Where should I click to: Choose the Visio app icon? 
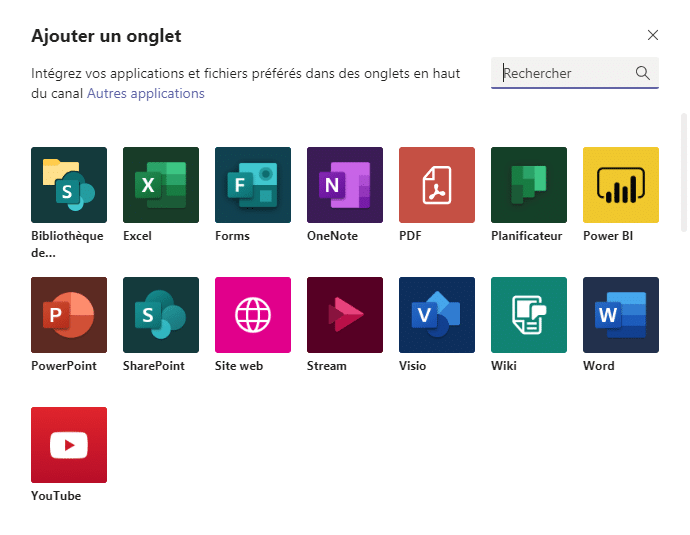click(x=437, y=315)
